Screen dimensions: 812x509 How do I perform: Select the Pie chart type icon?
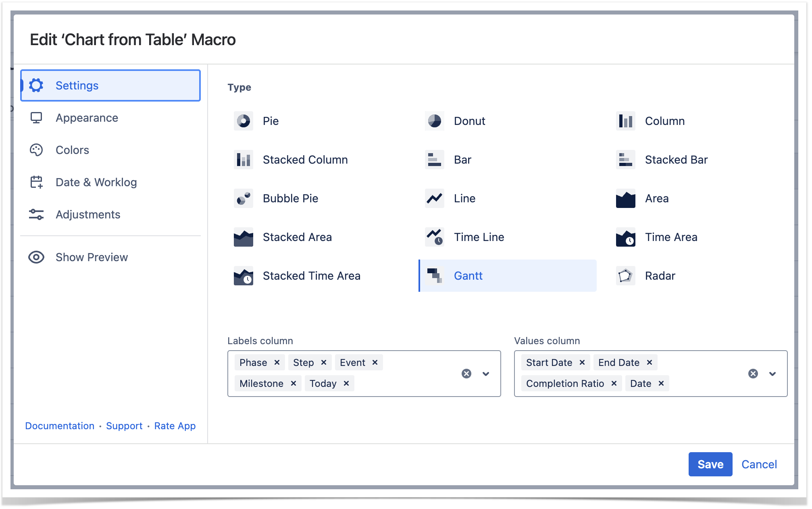click(x=244, y=121)
